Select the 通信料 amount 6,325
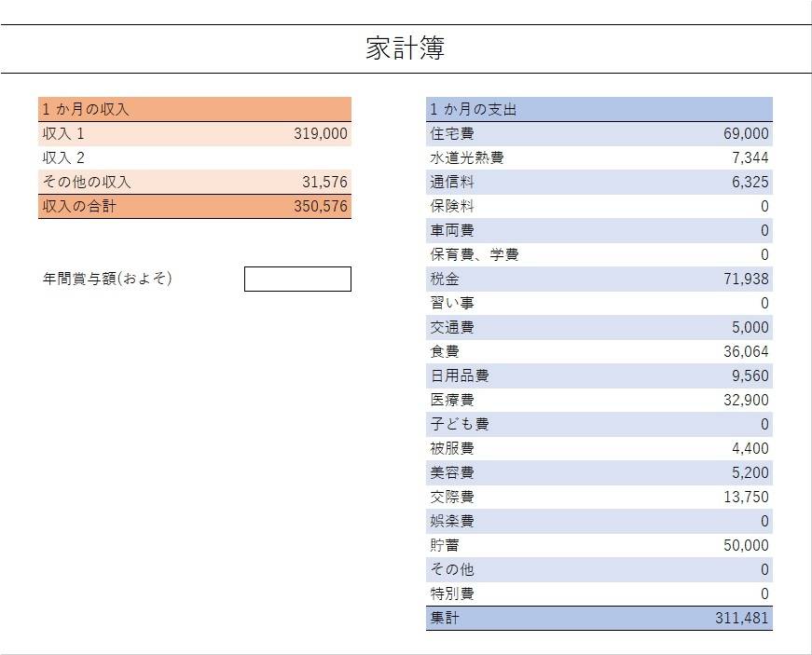This screenshot has height=655, width=812. (750, 182)
